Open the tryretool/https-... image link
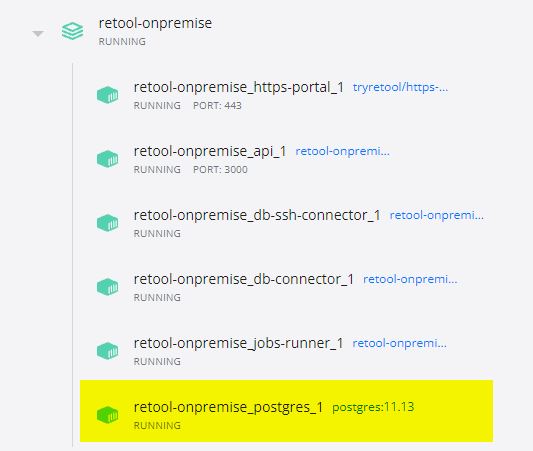 [x=400, y=87]
